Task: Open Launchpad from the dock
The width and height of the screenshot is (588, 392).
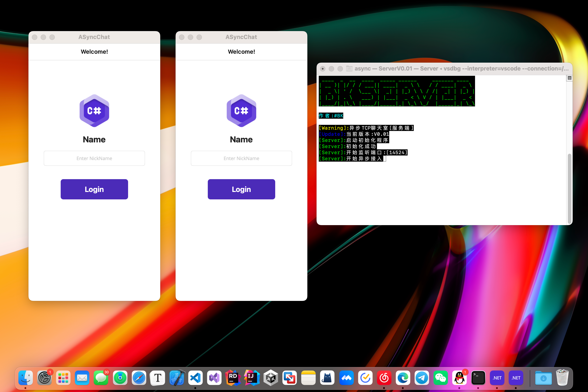Action: coord(63,378)
